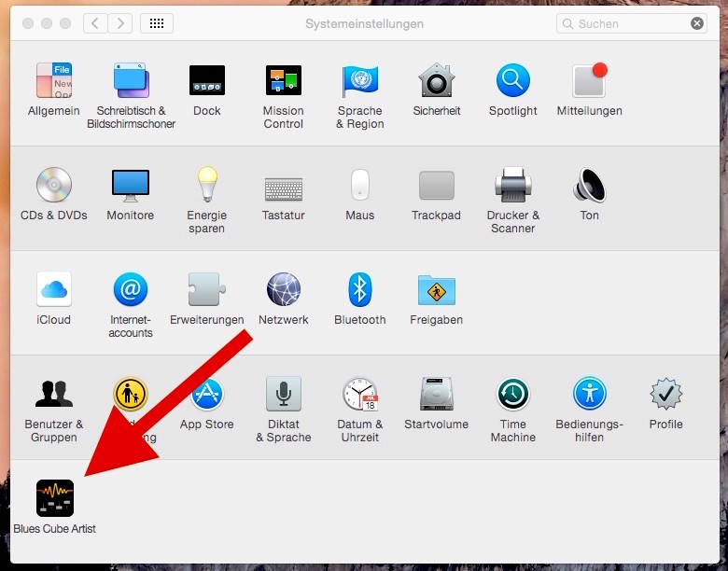The height and width of the screenshot is (571, 728).
Task: Open Benutzer & Gruppen preferences
Action: (54, 394)
